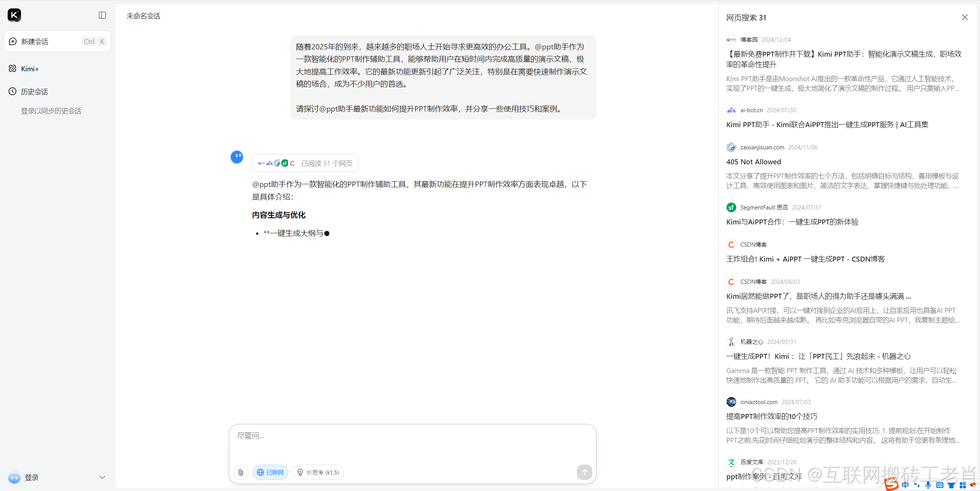Toggle 长思考 (k1.5) thinking mode
This screenshot has height=491, width=980.
pyautogui.click(x=318, y=472)
